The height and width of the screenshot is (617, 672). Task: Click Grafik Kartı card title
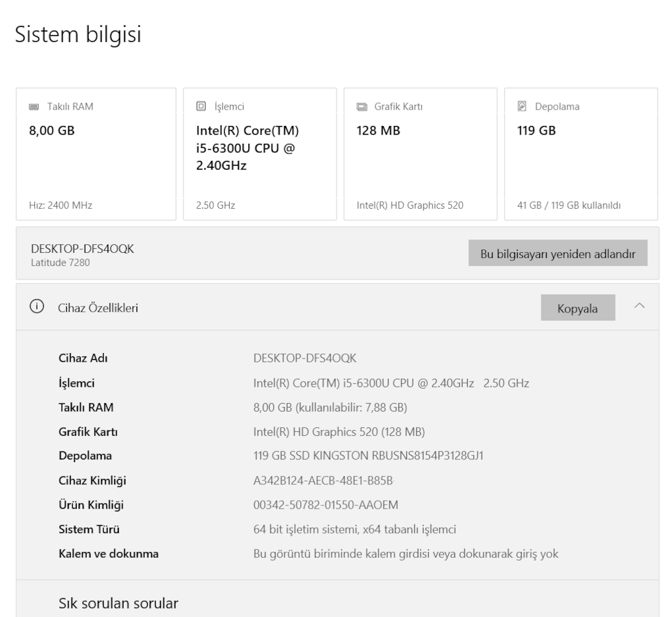coord(398,106)
